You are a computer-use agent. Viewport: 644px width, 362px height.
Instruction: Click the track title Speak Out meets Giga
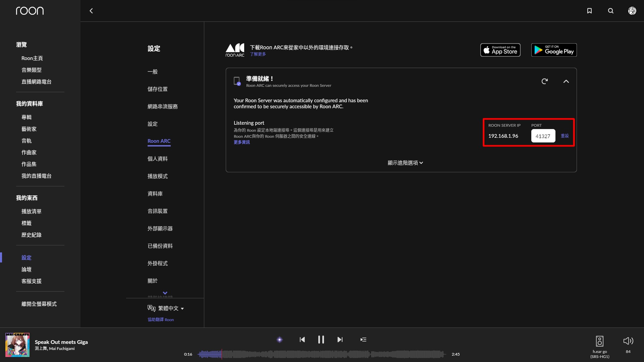pyautogui.click(x=61, y=342)
